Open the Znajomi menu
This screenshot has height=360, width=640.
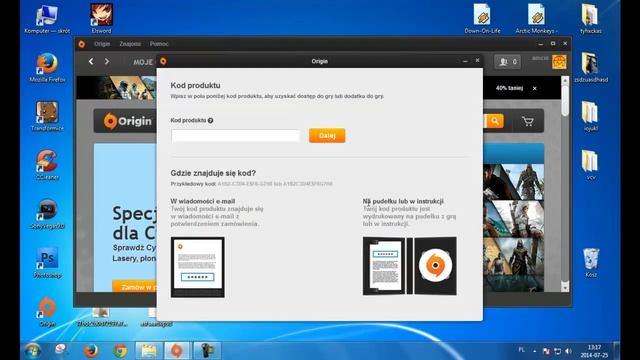pos(130,44)
